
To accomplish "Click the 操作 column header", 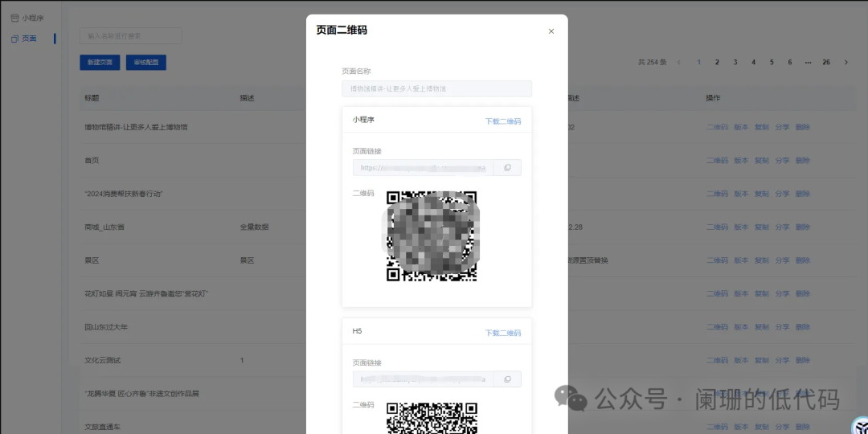I will pos(714,98).
